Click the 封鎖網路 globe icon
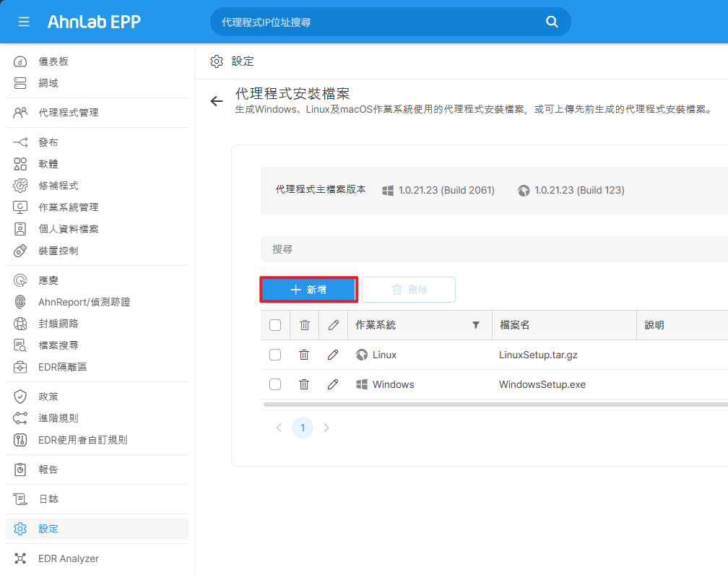 pyautogui.click(x=20, y=324)
